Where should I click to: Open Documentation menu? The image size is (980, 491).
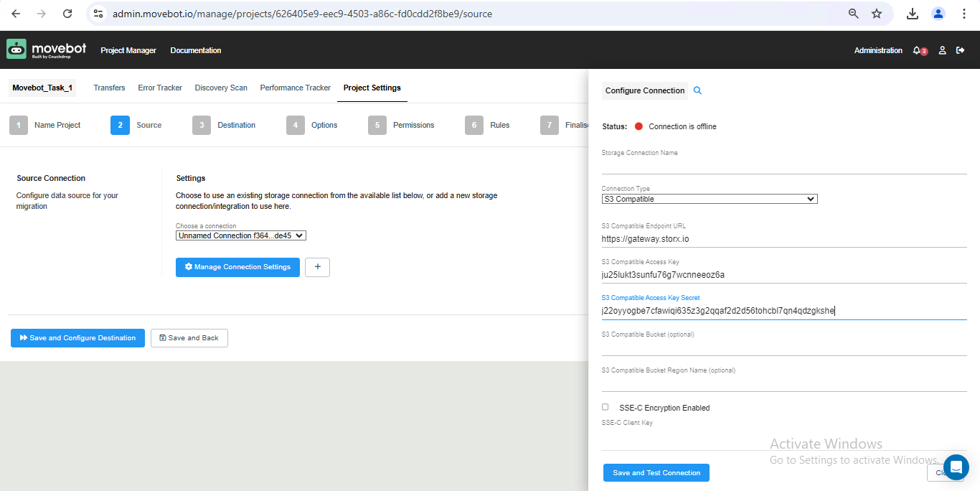pos(196,50)
